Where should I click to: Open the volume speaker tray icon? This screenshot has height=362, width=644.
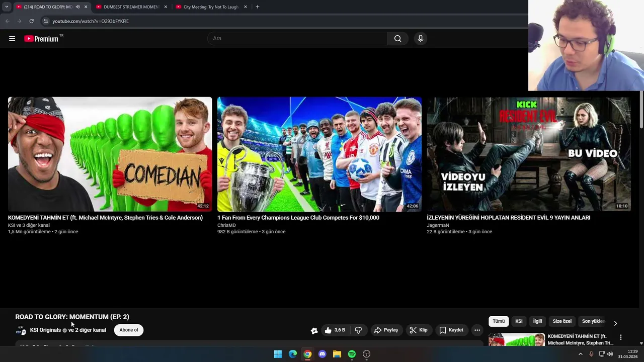[610, 354]
